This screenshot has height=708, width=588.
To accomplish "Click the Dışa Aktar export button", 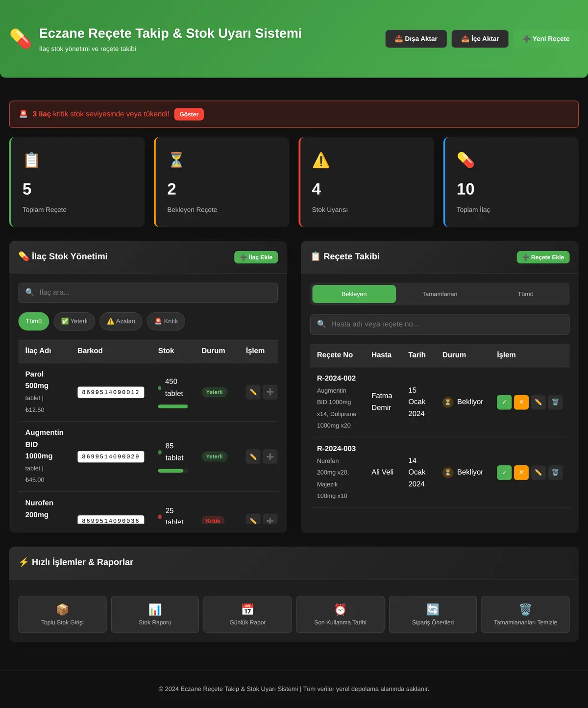I will [x=416, y=39].
